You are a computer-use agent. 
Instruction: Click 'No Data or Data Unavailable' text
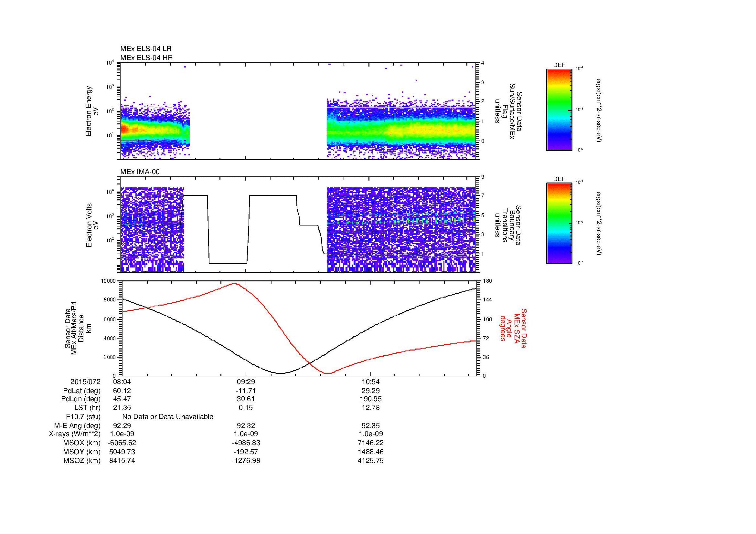coord(168,417)
